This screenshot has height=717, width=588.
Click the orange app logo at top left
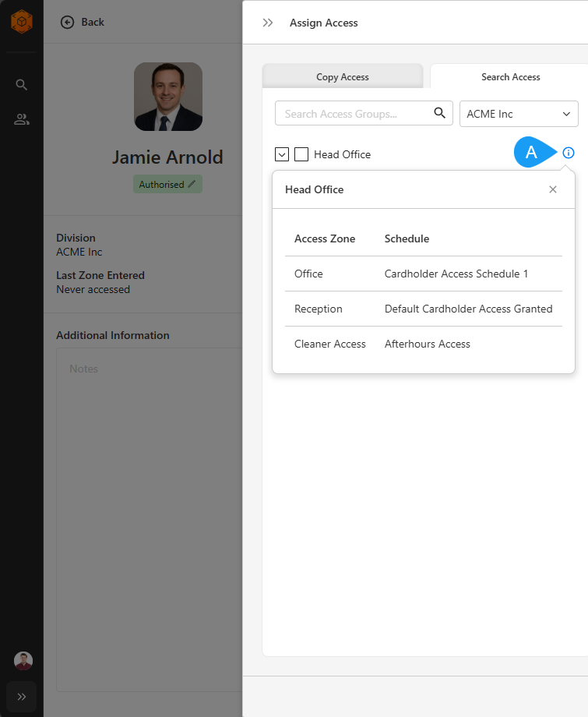(21, 22)
